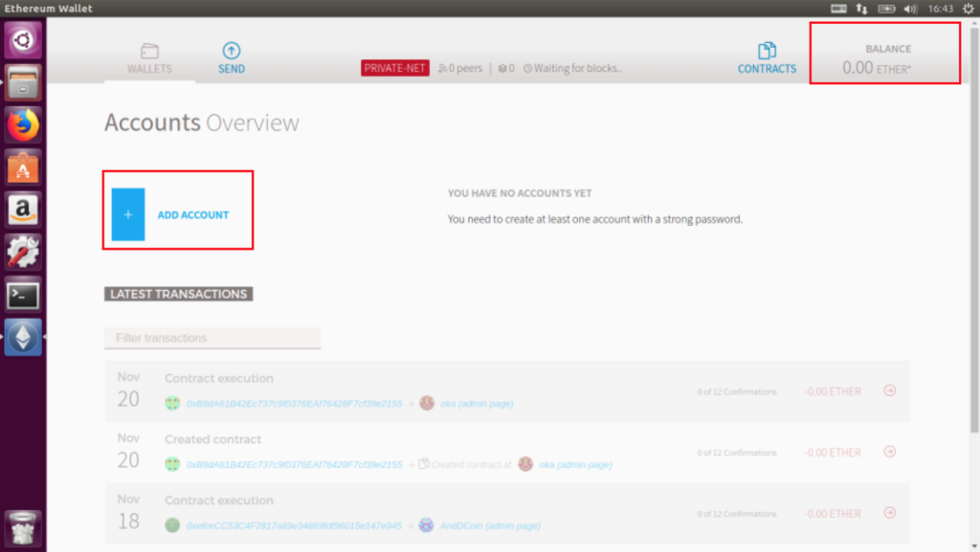Viewport: 980px width, 552px height.
Task: Click the Ethereum Wallet launcher icon
Action: (23, 338)
